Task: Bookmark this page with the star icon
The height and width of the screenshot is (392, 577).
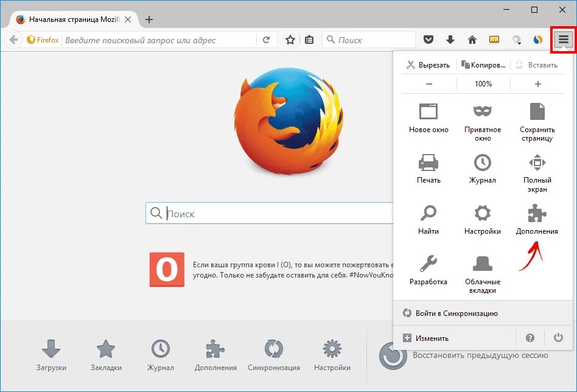Action: coord(290,40)
